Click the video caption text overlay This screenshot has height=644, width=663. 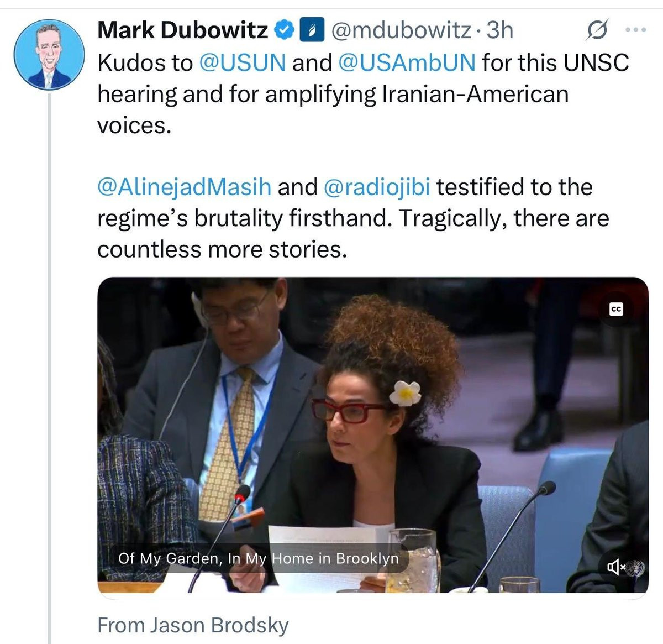[258, 558]
